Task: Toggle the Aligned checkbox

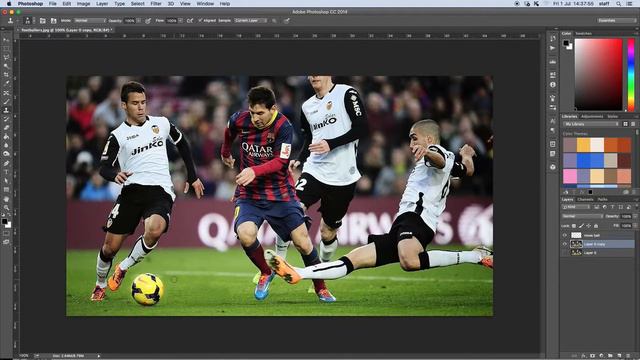Action: tap(200, 20)
